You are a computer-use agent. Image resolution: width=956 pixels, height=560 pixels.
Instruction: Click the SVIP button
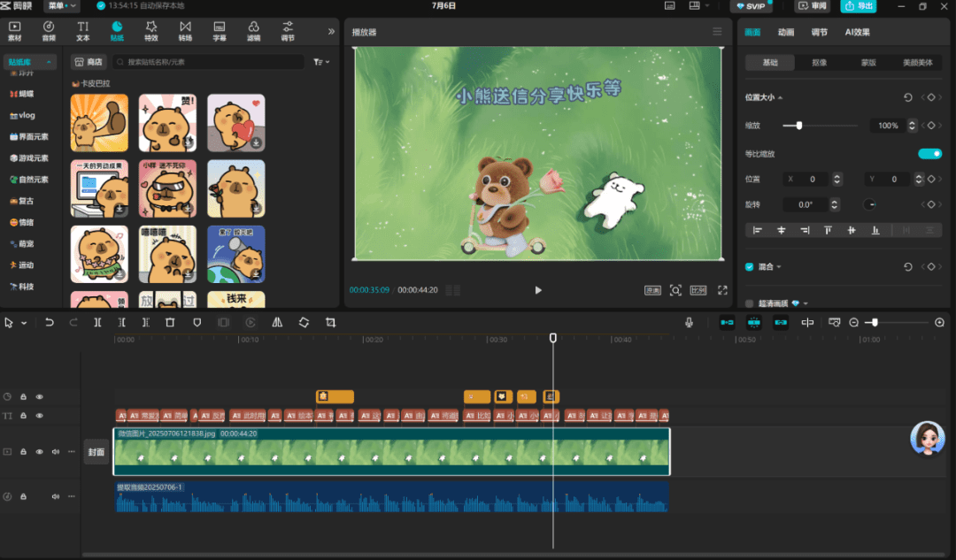click(751, 6)
